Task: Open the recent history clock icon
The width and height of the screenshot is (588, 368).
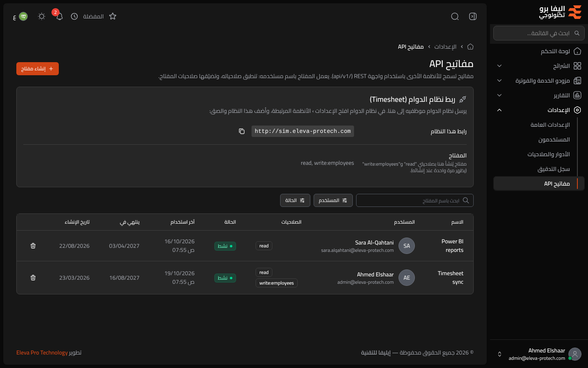Action: click(x=74, y=16)
